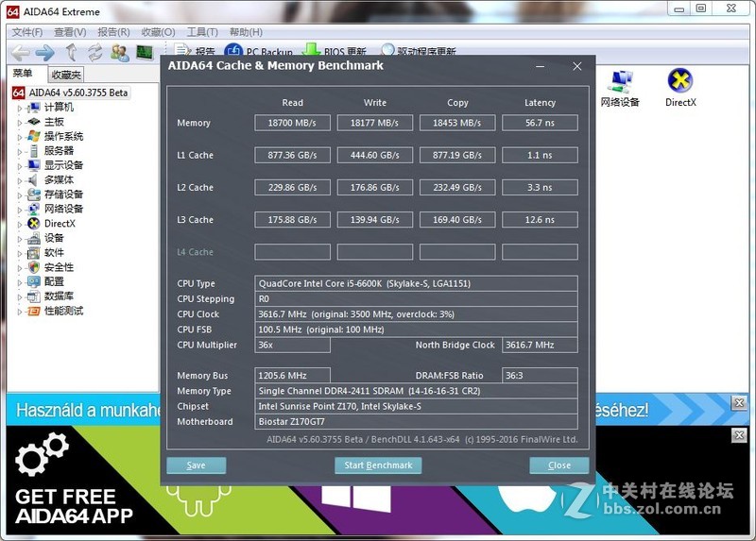Open the 收藏(O) menu
The width and height of the screenshot is (756, 541).
tap(158, 32)
